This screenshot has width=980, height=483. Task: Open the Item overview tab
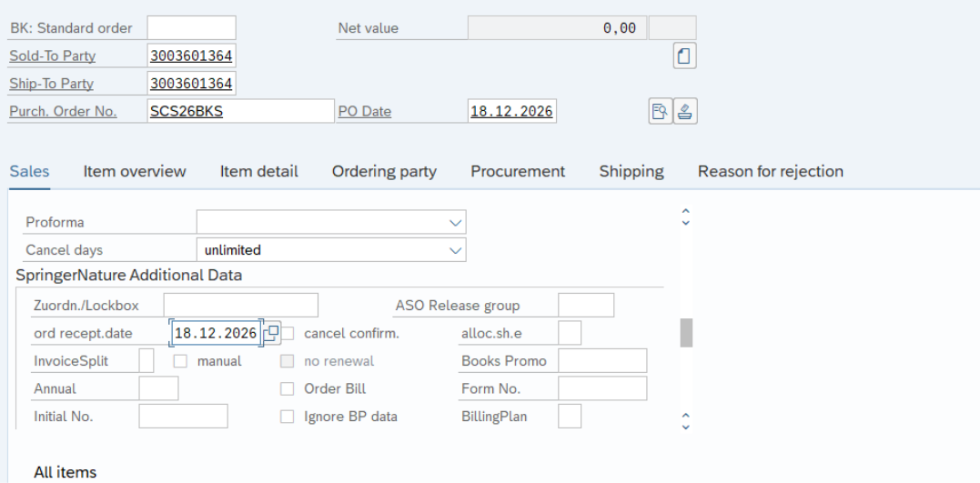point(135,171)
